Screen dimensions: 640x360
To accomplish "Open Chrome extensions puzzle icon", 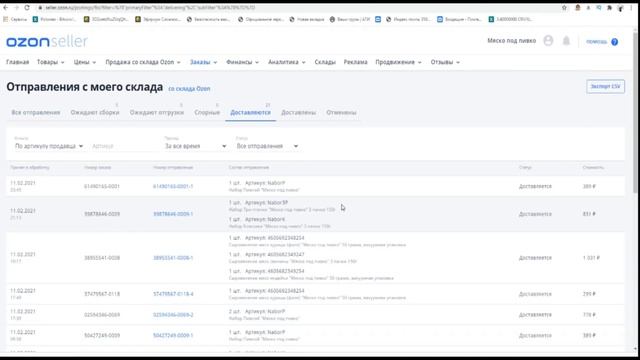I will [609, 7].
